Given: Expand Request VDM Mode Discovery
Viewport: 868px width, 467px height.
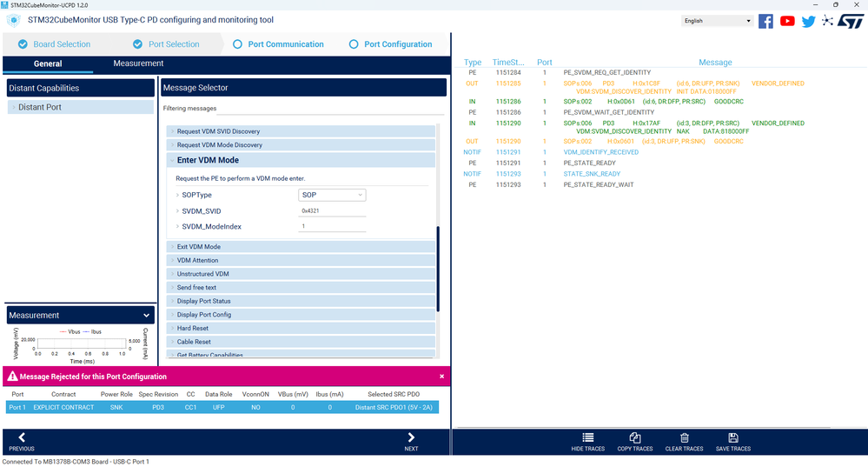Looking at the screenshot, I should [301, 145].
